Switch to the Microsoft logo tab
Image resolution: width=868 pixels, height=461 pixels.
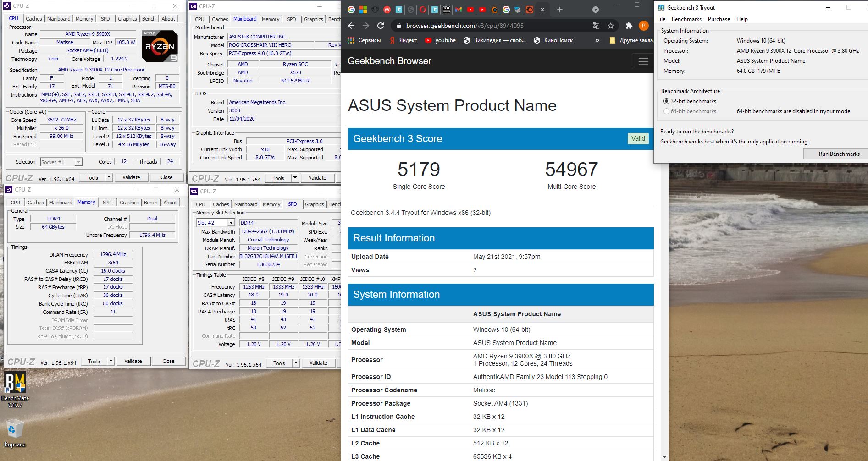(x=363, y=10)
